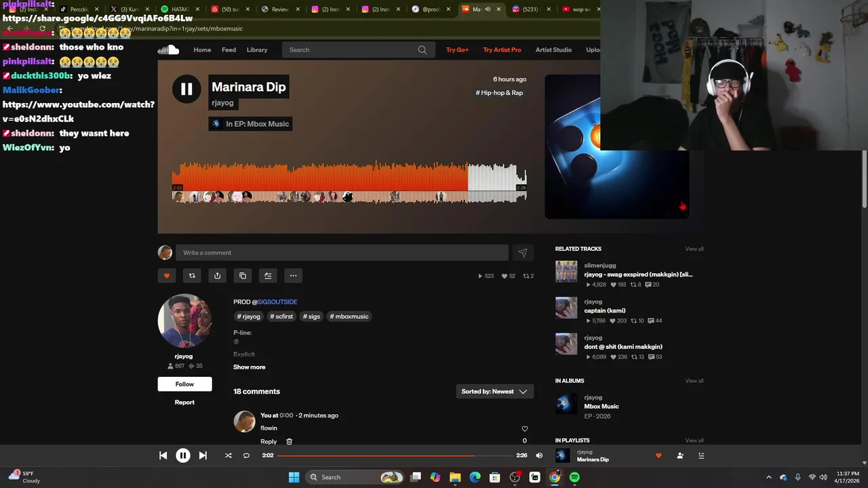Click the SoundCloud logo icon
The height and width of the screenshot is (488, 868).
coord(168,49)
